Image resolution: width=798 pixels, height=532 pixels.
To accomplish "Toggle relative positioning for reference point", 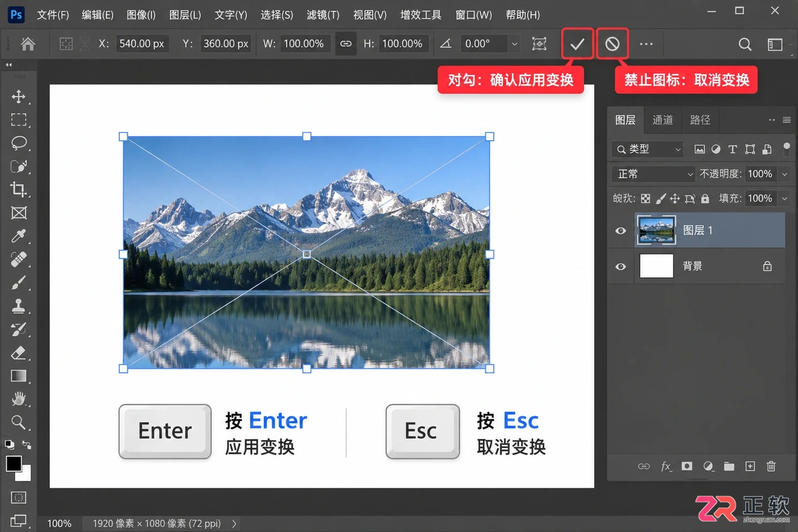I will (85, 44).
